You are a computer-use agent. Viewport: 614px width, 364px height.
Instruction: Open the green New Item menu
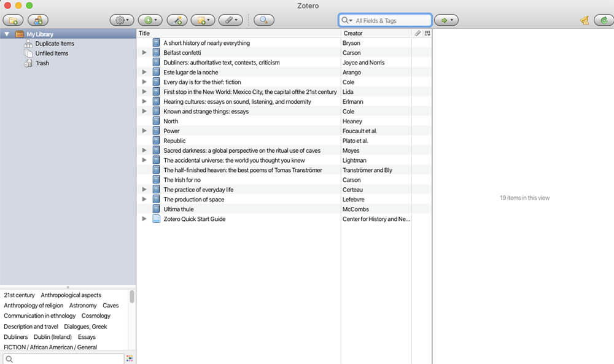(150, 20)
